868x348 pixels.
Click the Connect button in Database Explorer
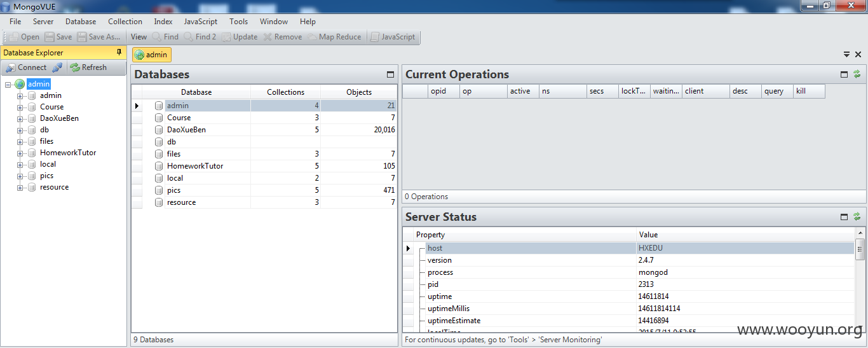(x=26, y=67)
